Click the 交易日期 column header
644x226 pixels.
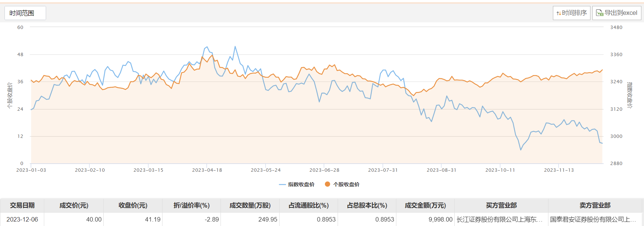click(x=22, y=206)
